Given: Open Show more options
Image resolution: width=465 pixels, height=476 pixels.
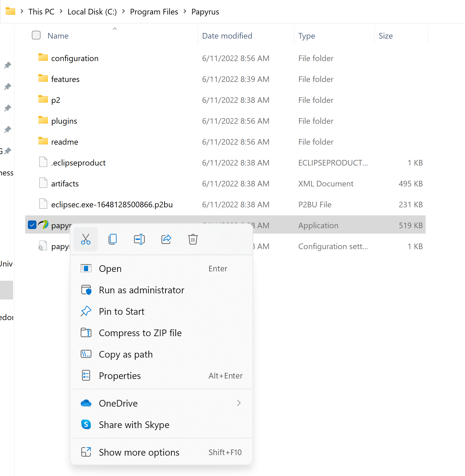Looking at the screenshot, I should 139,452.
